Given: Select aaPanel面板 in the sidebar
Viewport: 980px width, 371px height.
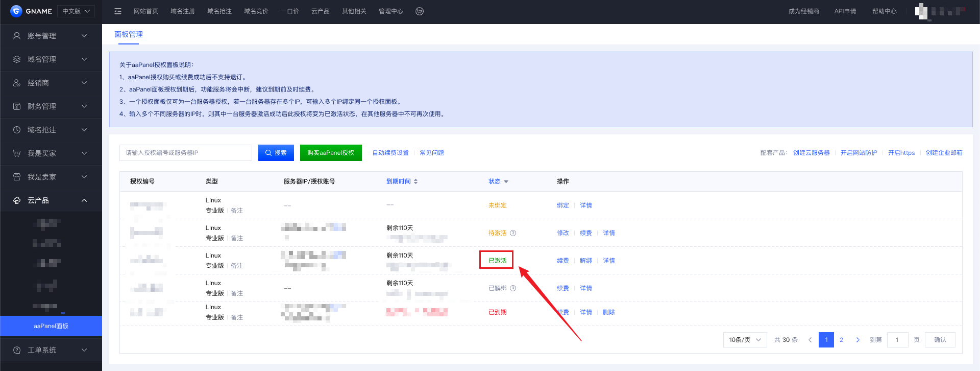Looking at the screenshot, I should pyautogui.click(x=51, y=326).
